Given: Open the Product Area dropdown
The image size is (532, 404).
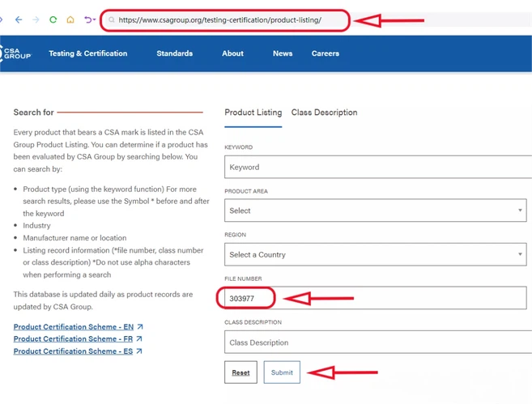Looking at the screenshot, I should click(x=375, y=211).
